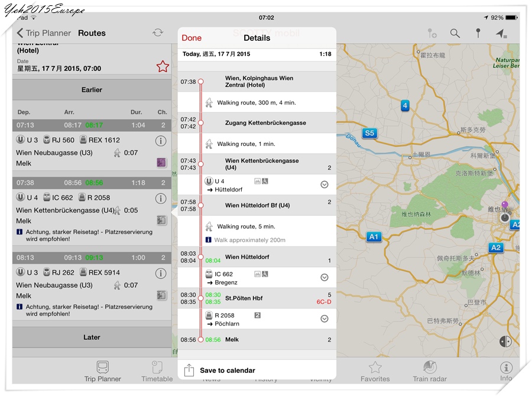Image resolution: width=532 pixels, height=396 pixels.
Task: Tap St.Pölten Hbf stop
Action: [257, 298]
